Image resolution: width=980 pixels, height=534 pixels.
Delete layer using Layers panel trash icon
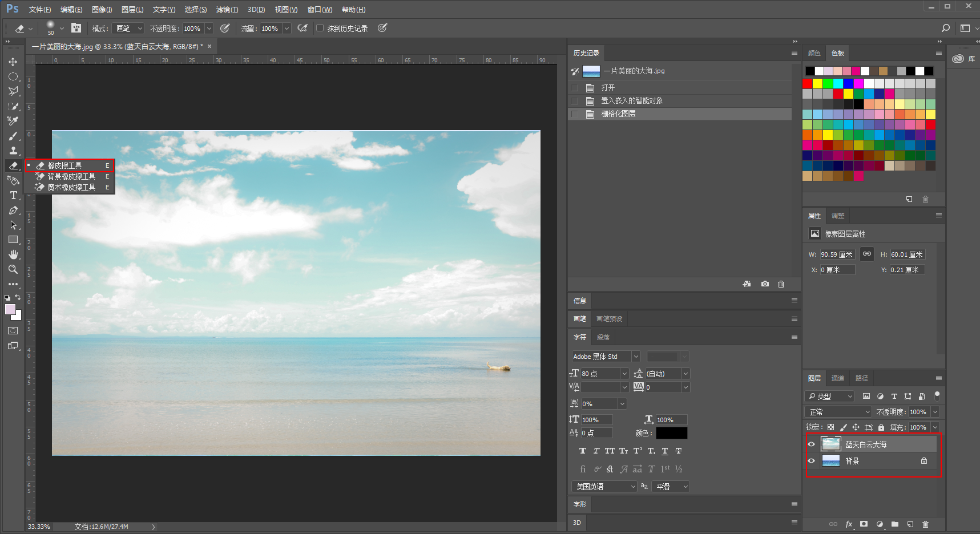tap(925, 524)
